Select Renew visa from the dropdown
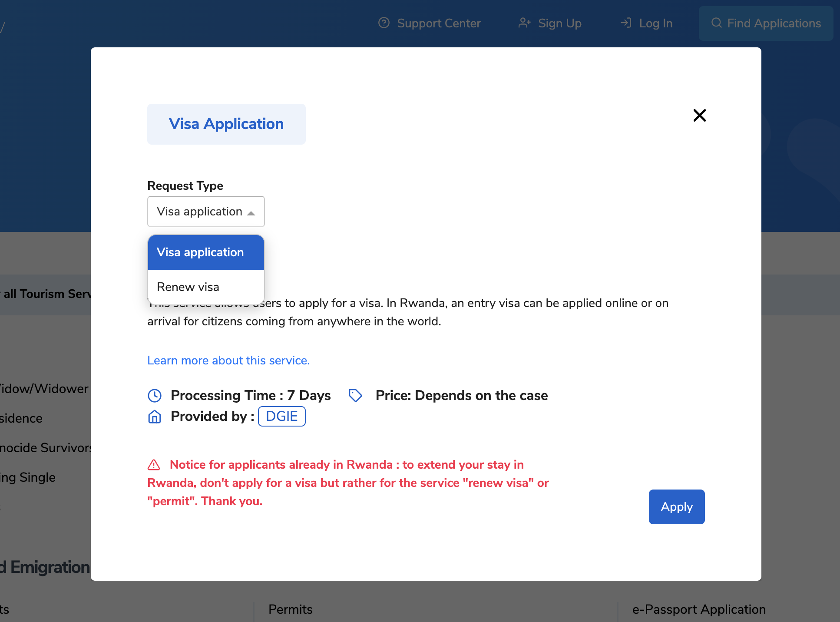The image size is (840, 622). [x=188, y=287]
